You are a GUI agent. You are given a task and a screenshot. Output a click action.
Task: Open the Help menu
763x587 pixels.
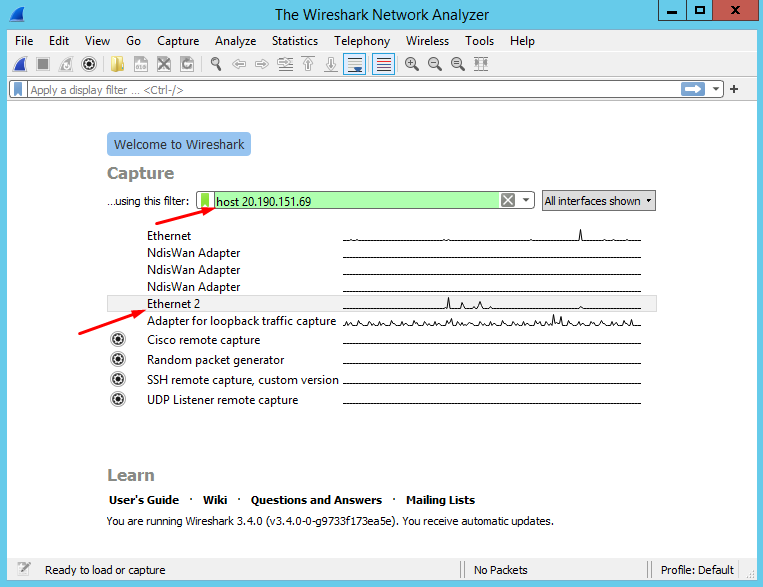pyautogui.click(x=522, y=41)
